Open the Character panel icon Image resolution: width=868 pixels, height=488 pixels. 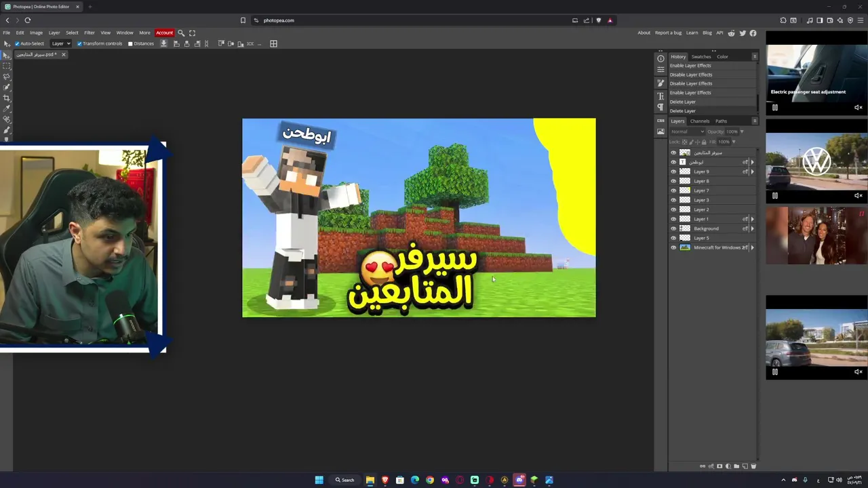pyautogui.click(x=660, y=96)
